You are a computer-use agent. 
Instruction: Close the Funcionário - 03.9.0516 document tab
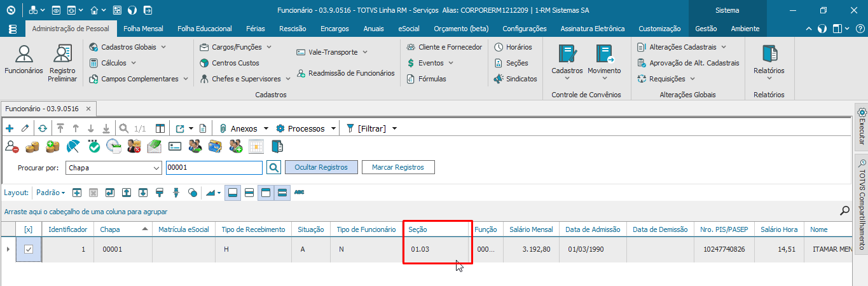tap(89, 109)
